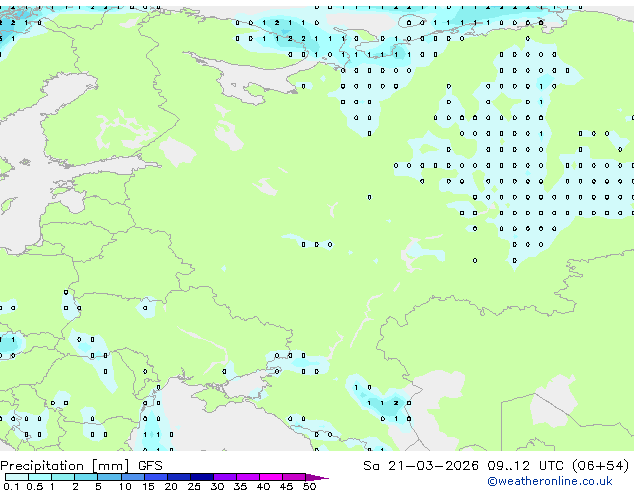634x490 pixels.
Task: Pick the 20–25 mm dark blue swatch
Action: [x=179, y=477]
